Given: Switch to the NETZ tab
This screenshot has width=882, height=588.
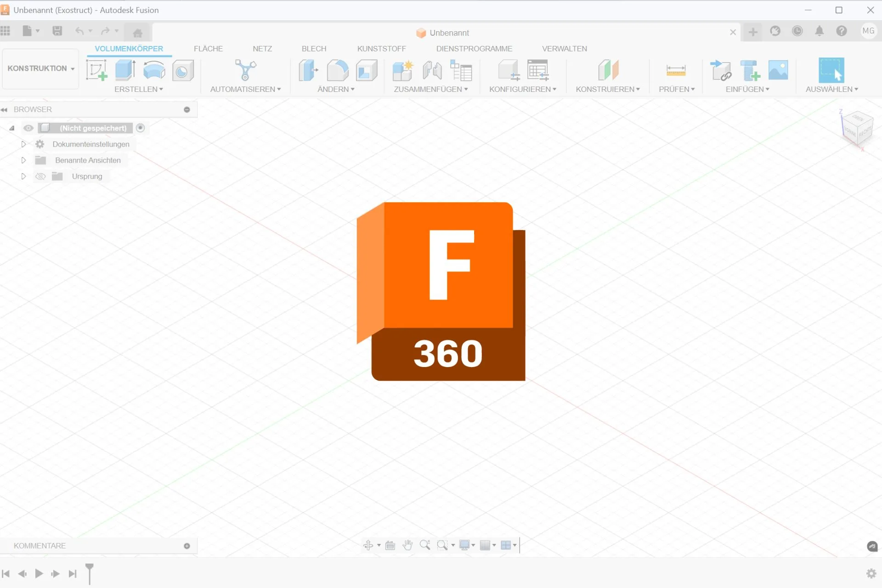Looking at the screenshot, I should [262, 49].
